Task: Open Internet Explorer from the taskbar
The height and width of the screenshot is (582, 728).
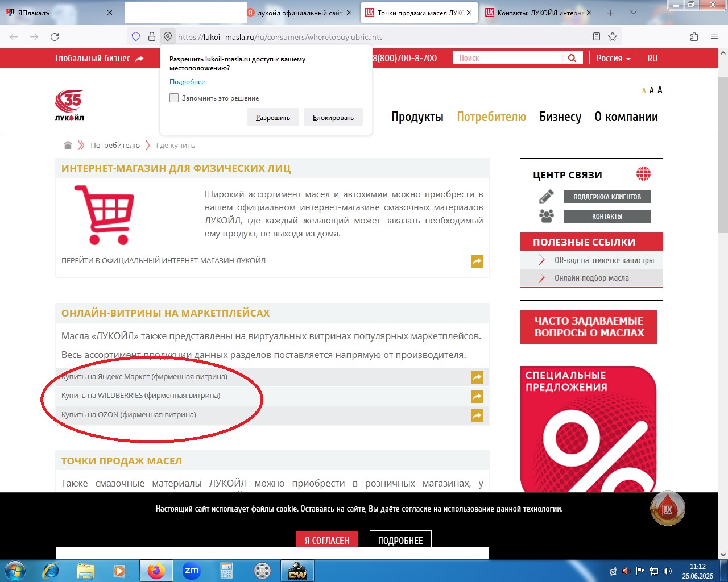Action: (50, 571)
